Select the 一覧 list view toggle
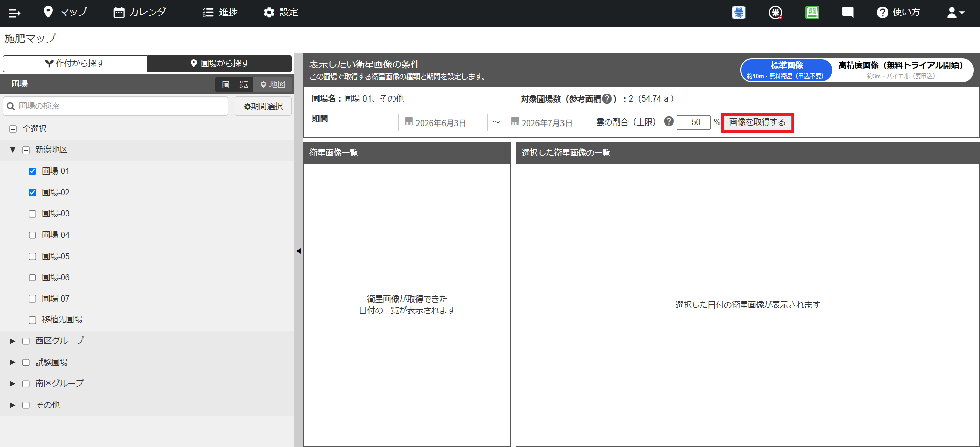Image resolution: width=980 pixels, height=447 pixels. click(235, 84)
